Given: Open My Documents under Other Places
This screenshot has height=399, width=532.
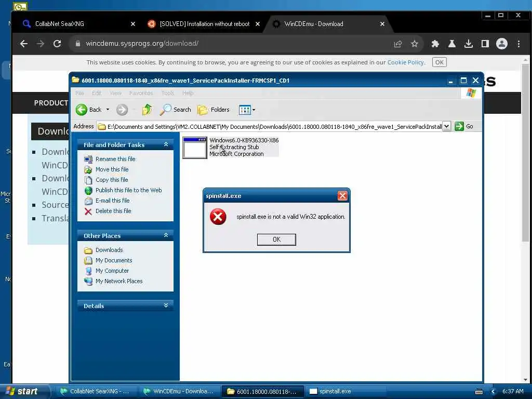Looking at the screenshot, I should 114,261.
